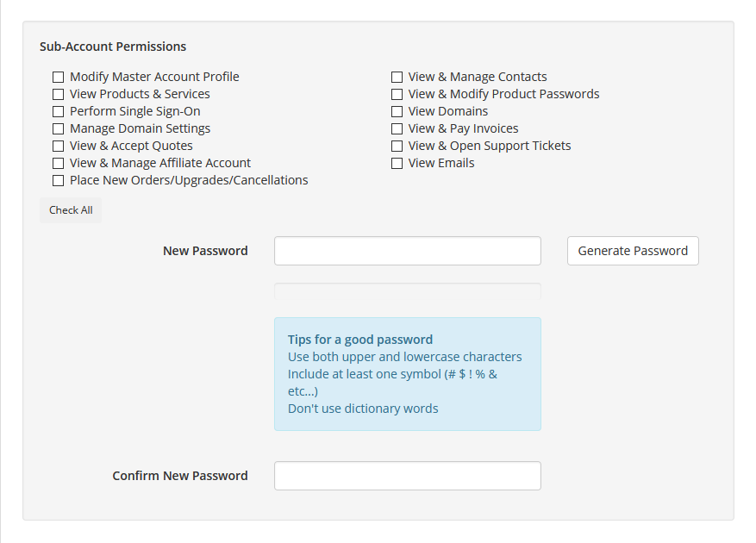This screenshot has height=543, width=756.
Task: Enable Place New Orders/Upgrades/Cancellations permission
Action: tap(58, 180)
